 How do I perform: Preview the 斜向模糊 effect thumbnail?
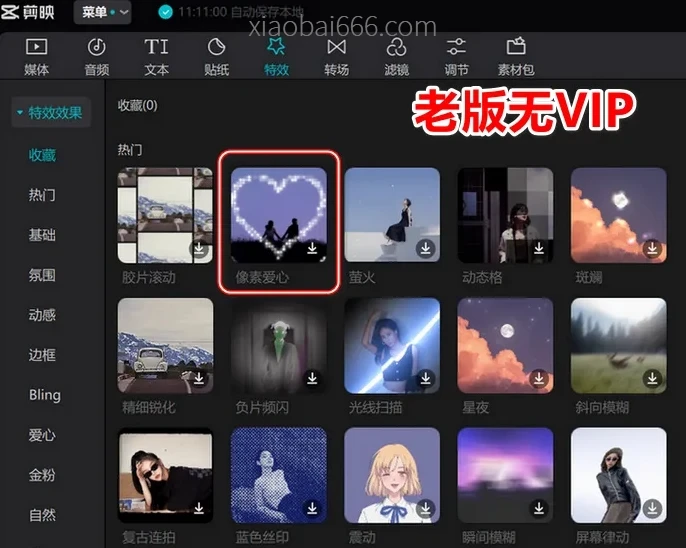click(619, 346)
